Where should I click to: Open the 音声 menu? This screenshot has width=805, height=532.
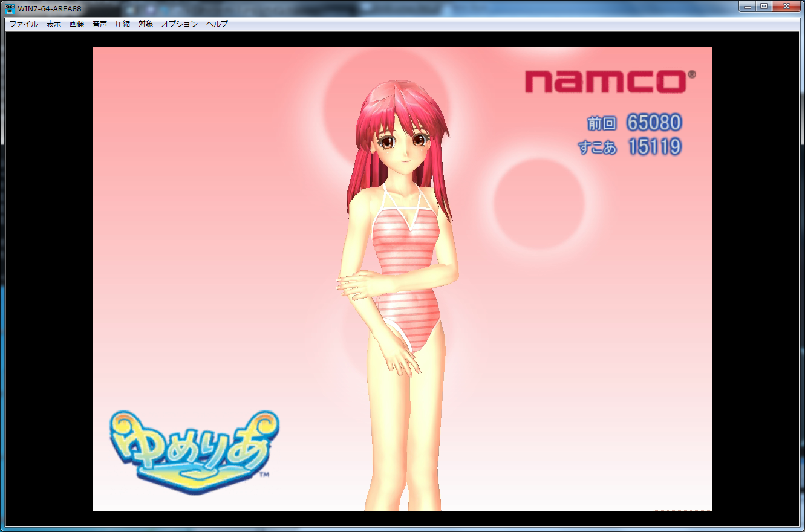tap(100, 24)
